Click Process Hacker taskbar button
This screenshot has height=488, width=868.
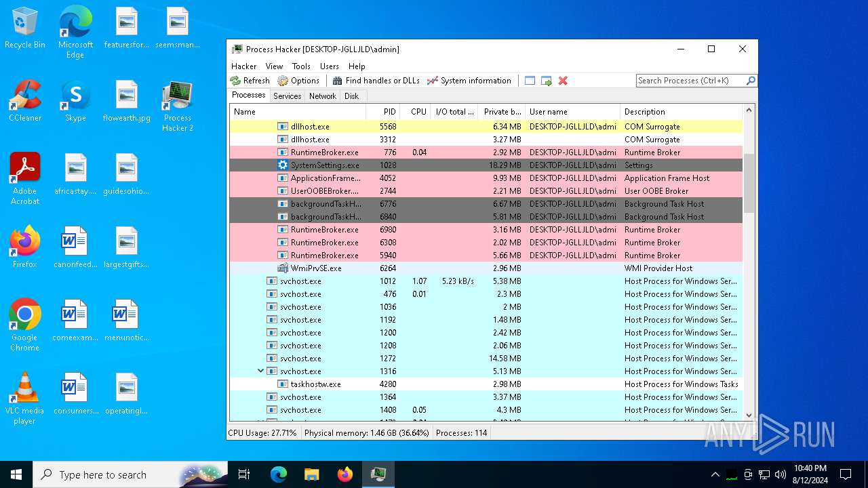coord(378,474)
